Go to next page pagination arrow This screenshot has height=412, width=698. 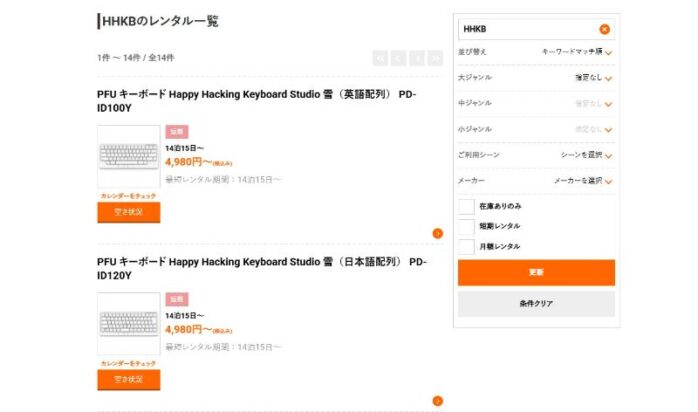coord(417,58)
